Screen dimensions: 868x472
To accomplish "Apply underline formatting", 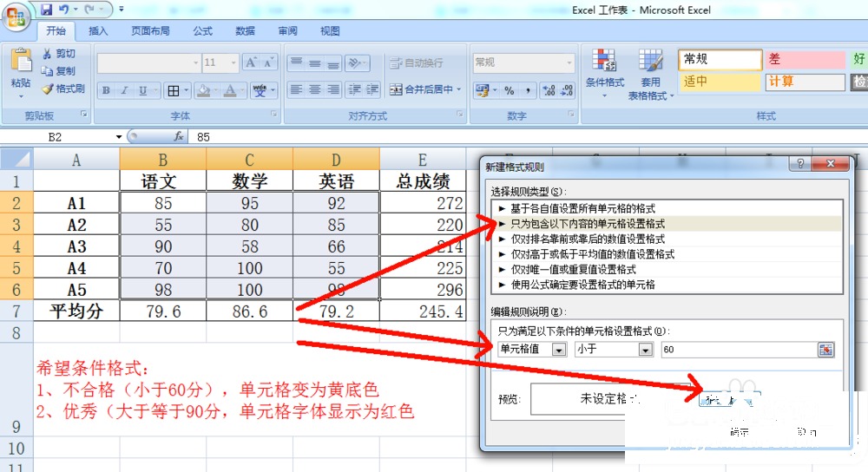I will coord(143,90).
